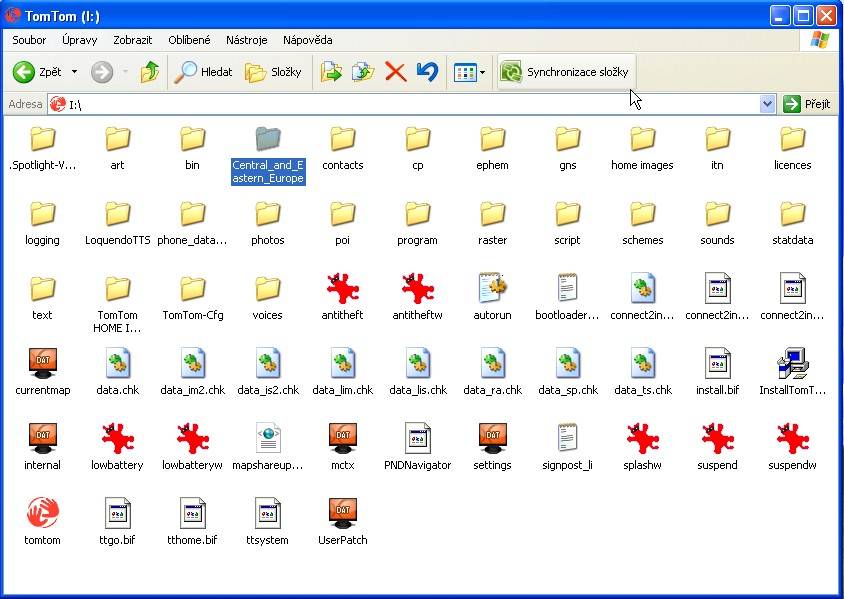Open the Úpravy menu
This screenshot has width=844, height=599.
click(x=80, y=40)
